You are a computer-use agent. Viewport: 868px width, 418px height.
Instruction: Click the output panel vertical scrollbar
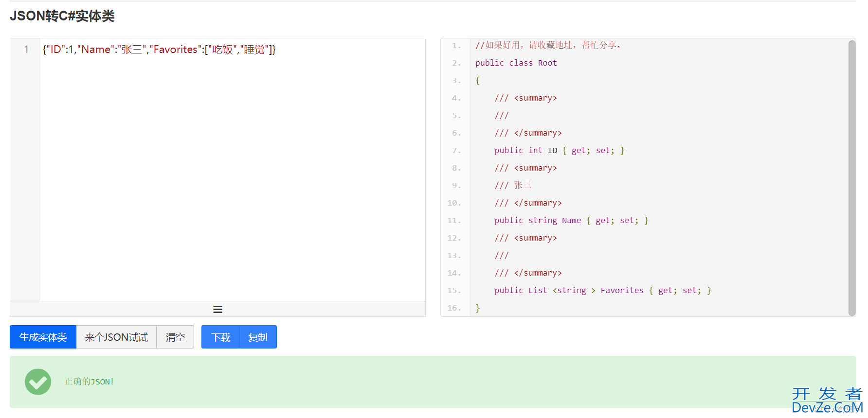tap(852, 178)
